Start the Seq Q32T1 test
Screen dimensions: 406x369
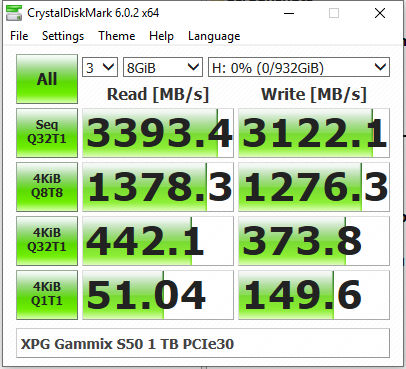point(47,133)
